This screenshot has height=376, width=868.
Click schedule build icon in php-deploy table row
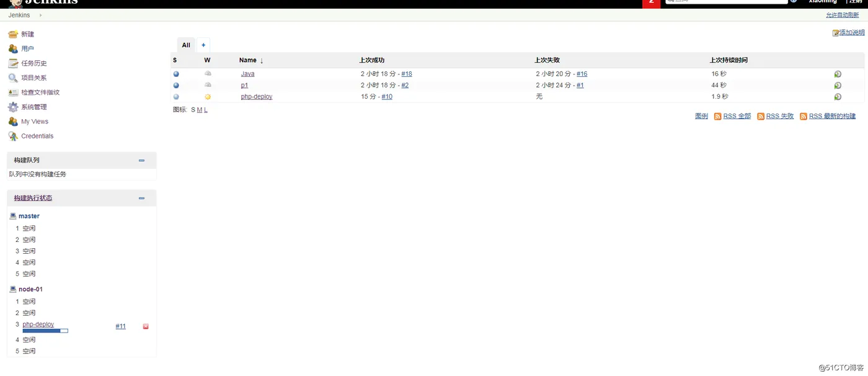coord(838,97)
